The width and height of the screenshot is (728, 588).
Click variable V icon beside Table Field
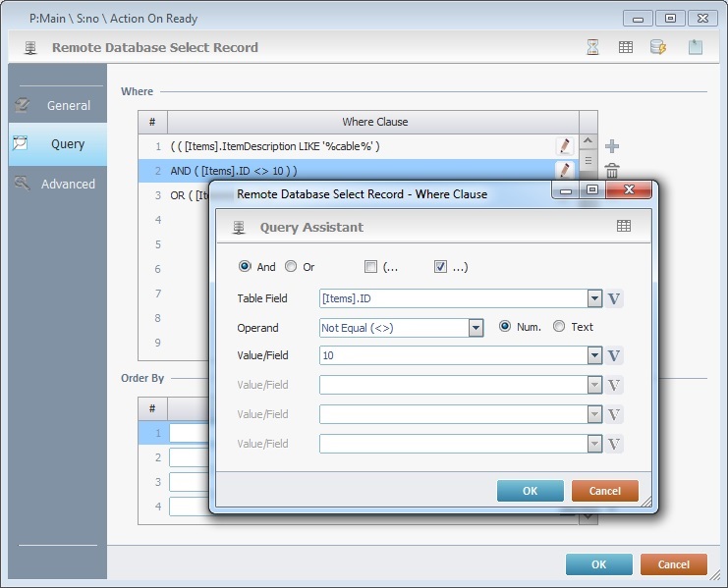click(615, 298)
